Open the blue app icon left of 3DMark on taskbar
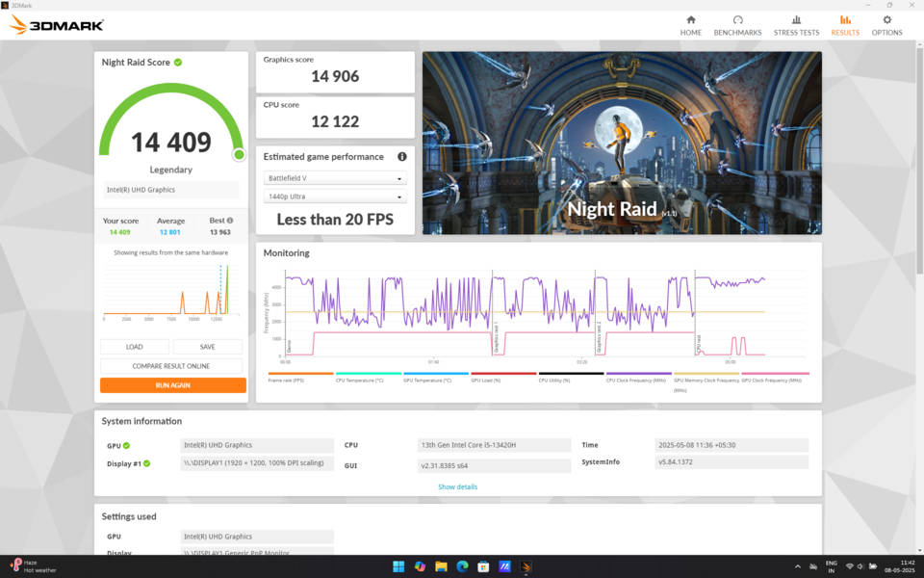 click(x=504, y=566)
